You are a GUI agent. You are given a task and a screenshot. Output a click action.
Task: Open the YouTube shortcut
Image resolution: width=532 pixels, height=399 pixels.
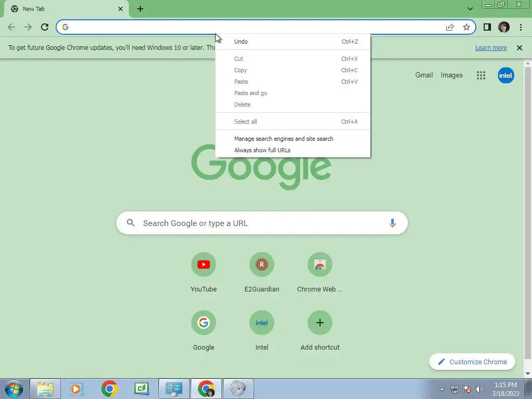click(x=204, y=273)
